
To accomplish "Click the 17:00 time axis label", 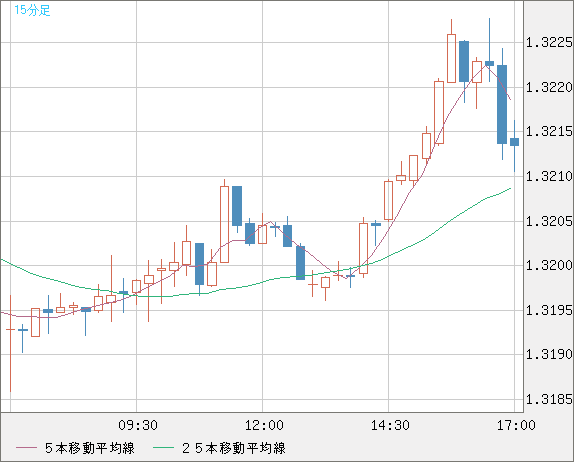I will (516, 425).
